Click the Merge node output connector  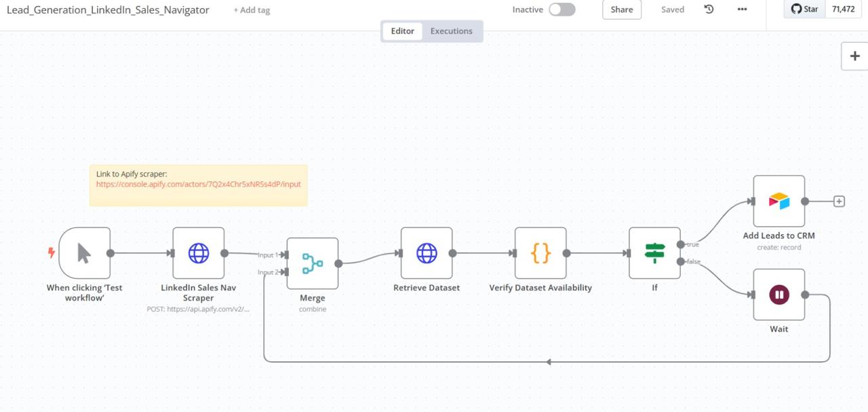click(x=338, y=263)
